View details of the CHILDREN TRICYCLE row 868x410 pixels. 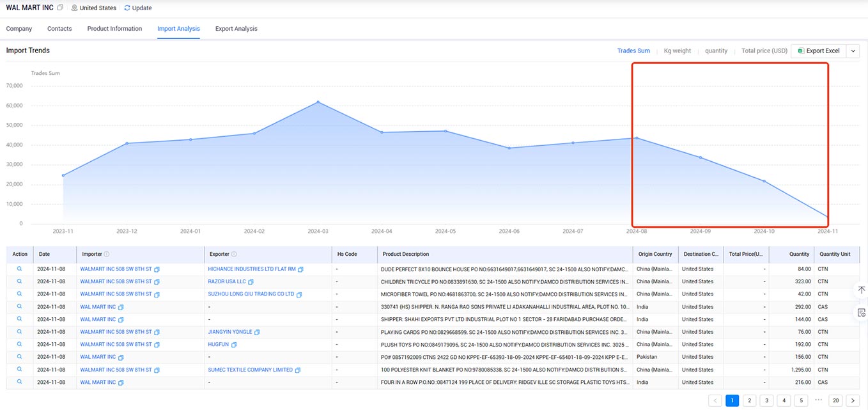pos(20,281)
